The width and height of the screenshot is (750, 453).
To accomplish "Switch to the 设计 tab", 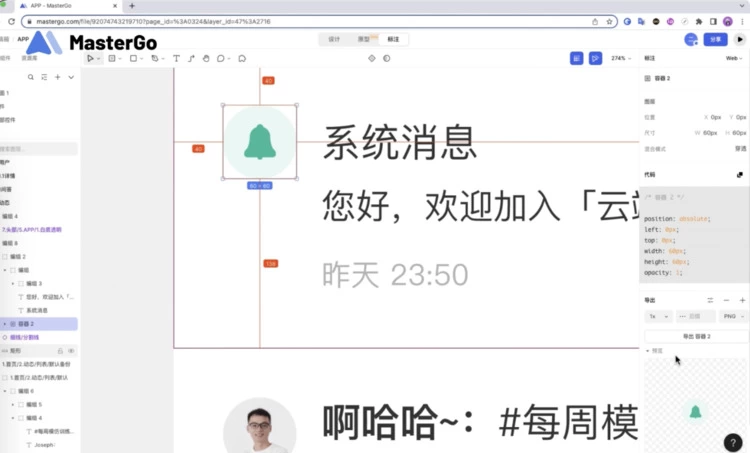I will click(x=334, y=39).
